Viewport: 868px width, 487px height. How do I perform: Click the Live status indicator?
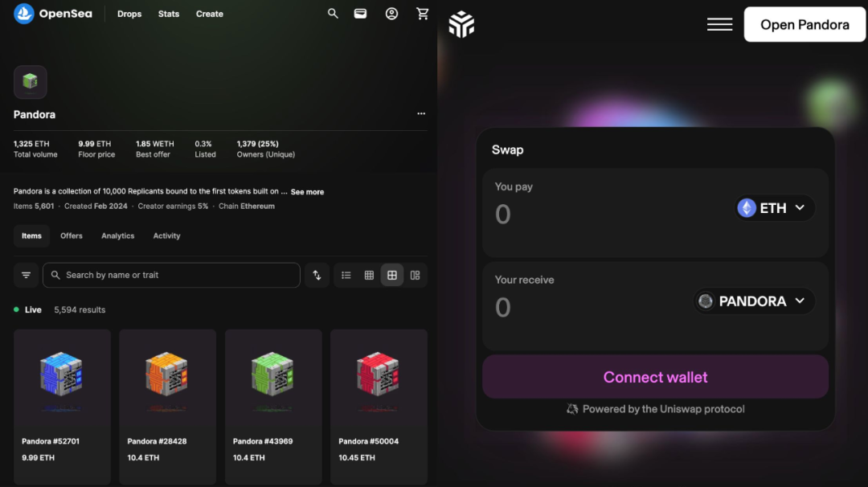point(27,310)
